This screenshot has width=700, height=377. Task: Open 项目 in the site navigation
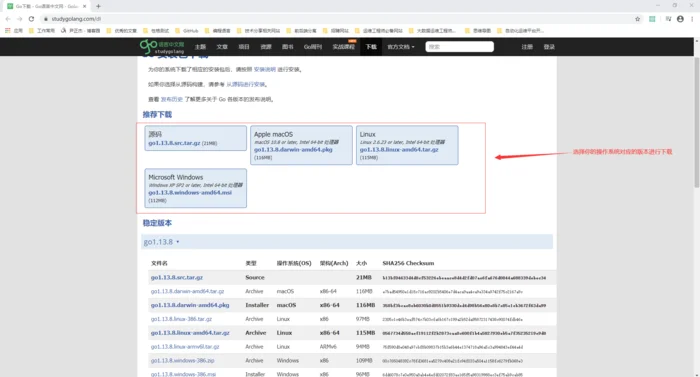[244, 46]
